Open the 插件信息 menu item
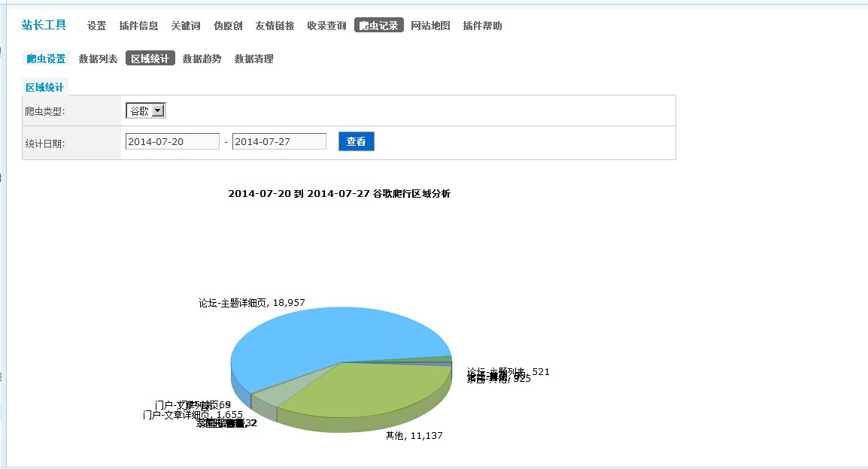 pos(138,26)
